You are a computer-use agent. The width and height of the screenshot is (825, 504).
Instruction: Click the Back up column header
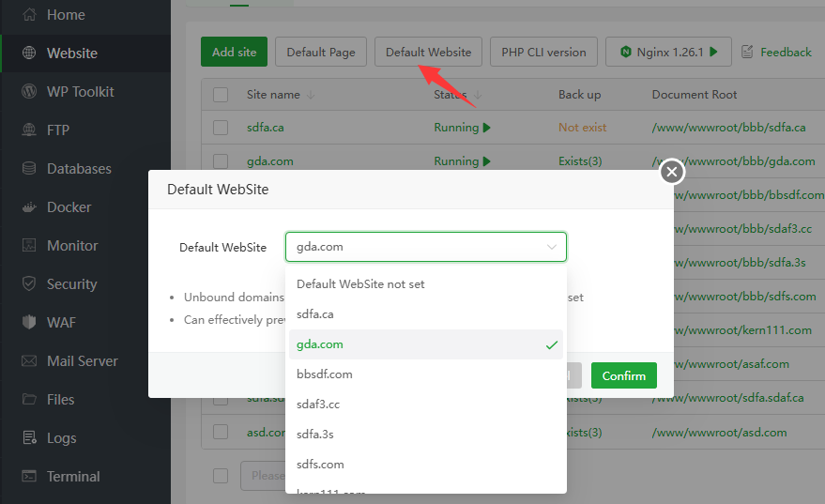pyautogui.click(x=579, y=95)
